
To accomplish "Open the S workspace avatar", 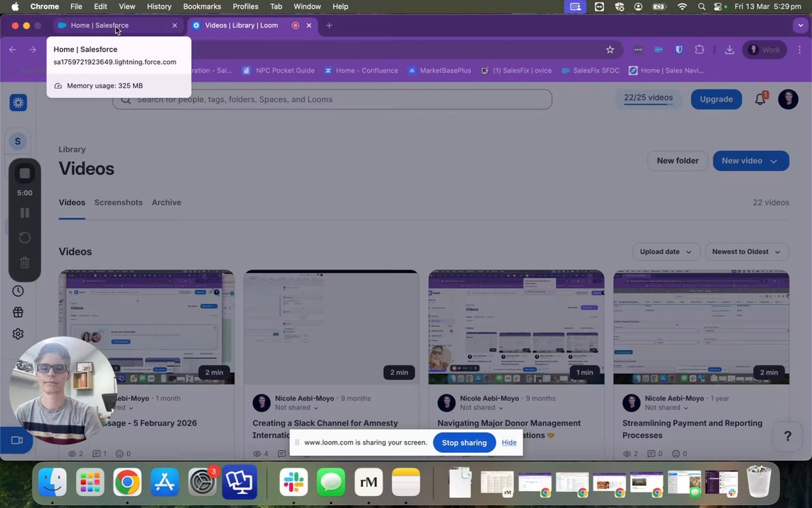I will 18,141.
